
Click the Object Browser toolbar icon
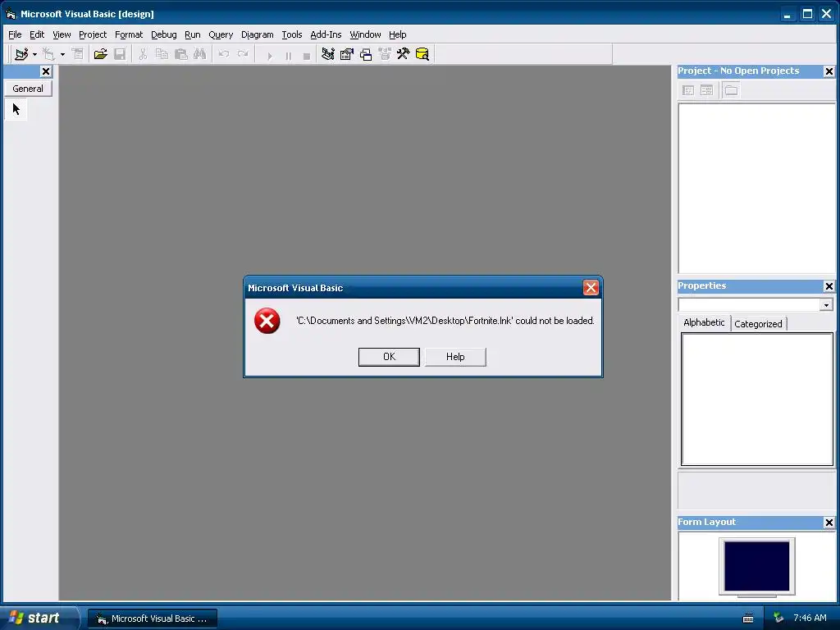click(x=385, y=54)
